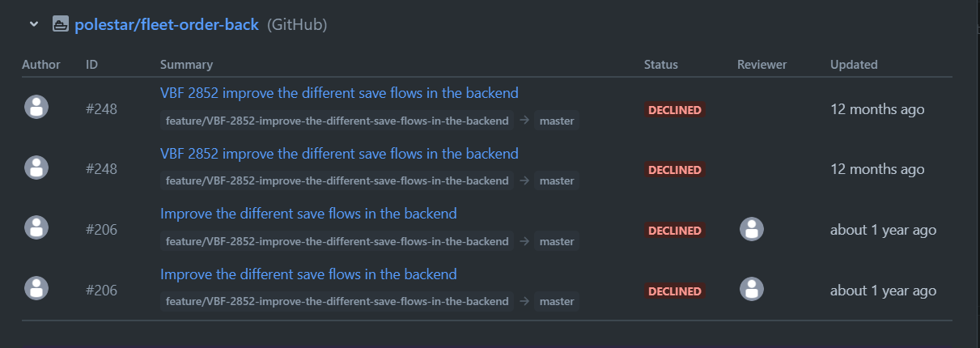Open second "Improve the different save flows" pull request

[x=308, y=274]
